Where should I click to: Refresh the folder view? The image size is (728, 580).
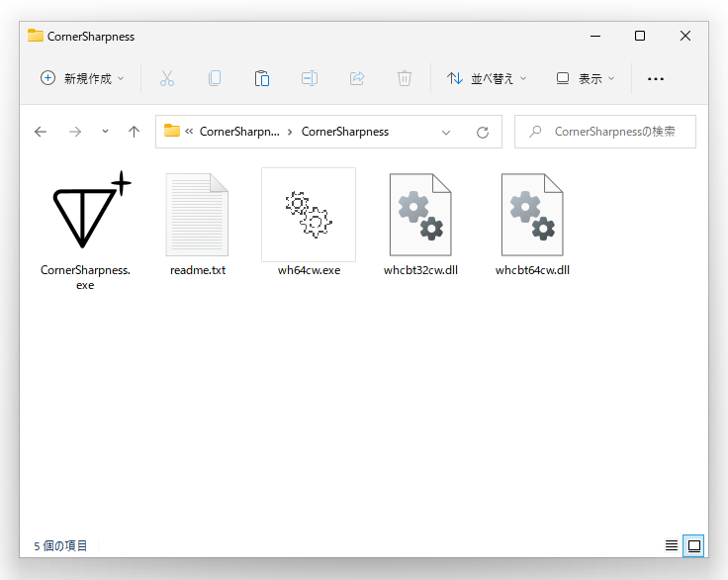(x=483, y=133)
